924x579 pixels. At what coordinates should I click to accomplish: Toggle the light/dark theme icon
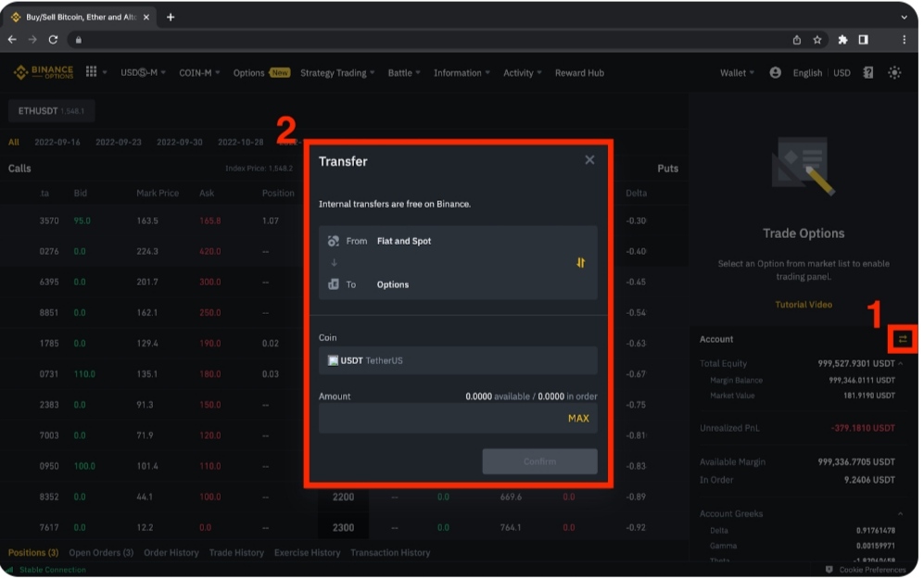(x=894, y=72)
